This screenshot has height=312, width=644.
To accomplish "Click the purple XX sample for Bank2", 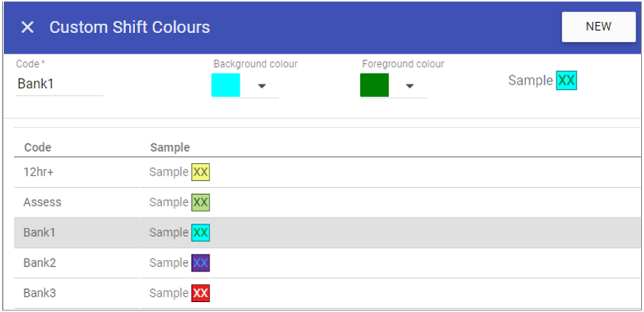I will (200, 263).
